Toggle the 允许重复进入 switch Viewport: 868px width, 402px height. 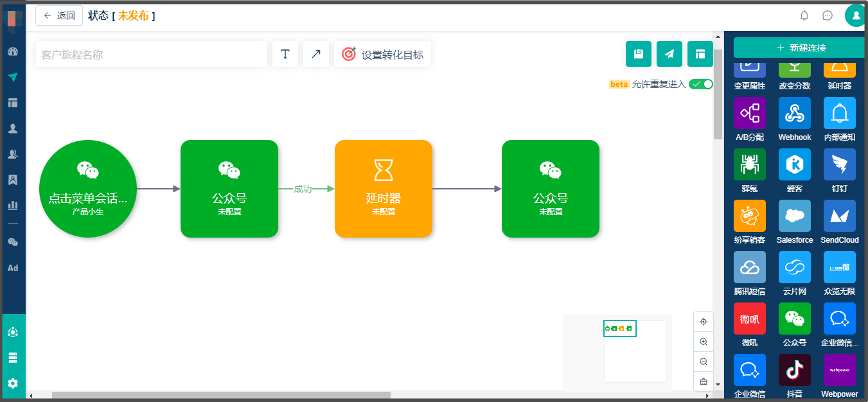coord(701,84)
